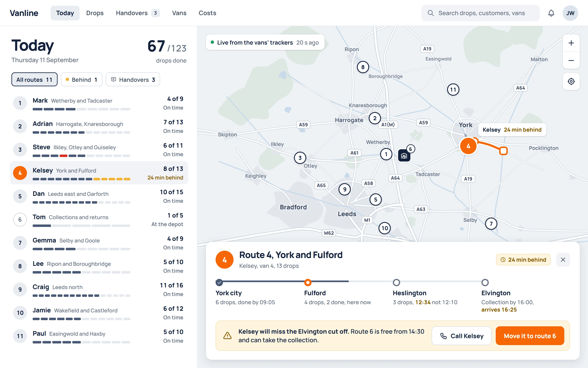Switch to the Today tab
The width and height of the screenshot is (588, 368).
pyautogui.click(x=65, y=13)
